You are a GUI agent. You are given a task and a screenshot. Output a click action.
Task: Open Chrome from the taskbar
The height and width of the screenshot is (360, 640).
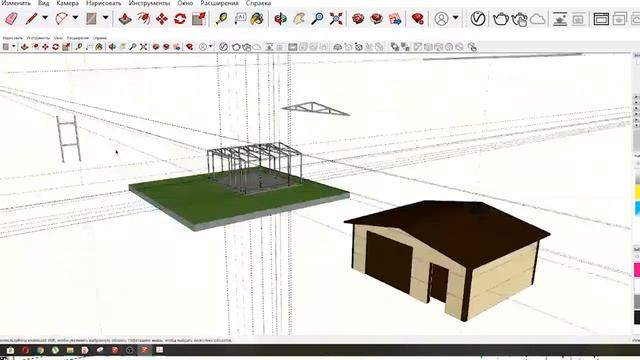tap(40, 350)
